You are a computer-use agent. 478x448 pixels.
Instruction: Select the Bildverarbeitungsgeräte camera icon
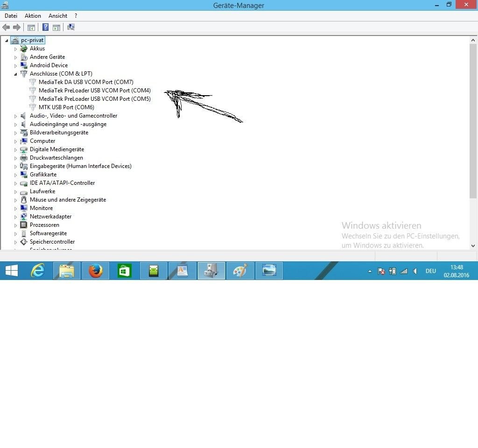click(x=24, y=133)
